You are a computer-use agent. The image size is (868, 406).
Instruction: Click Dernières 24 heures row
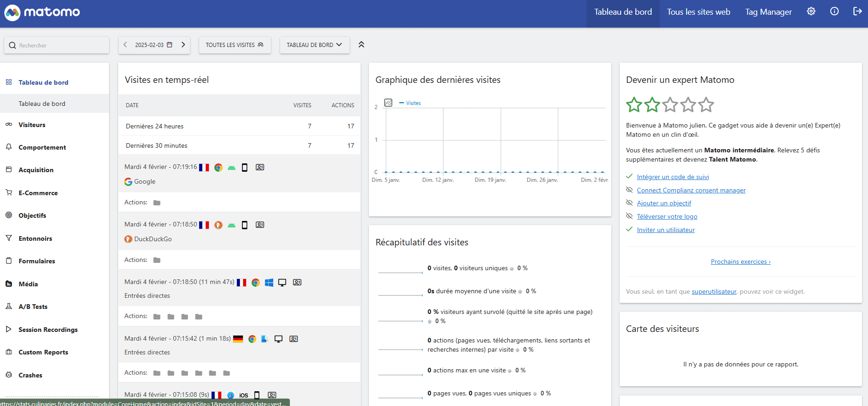tap(239, 126)
